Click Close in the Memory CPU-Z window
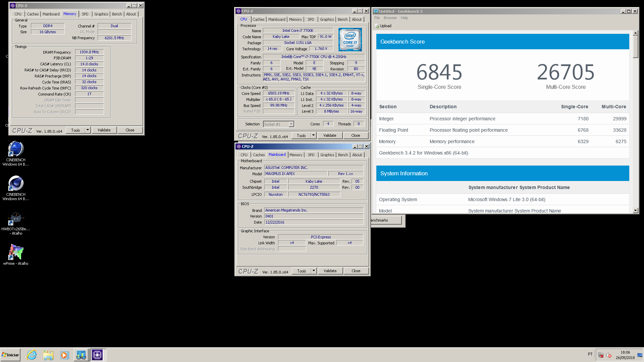This screenshot has height=362, width=644. tap(130, 130)
